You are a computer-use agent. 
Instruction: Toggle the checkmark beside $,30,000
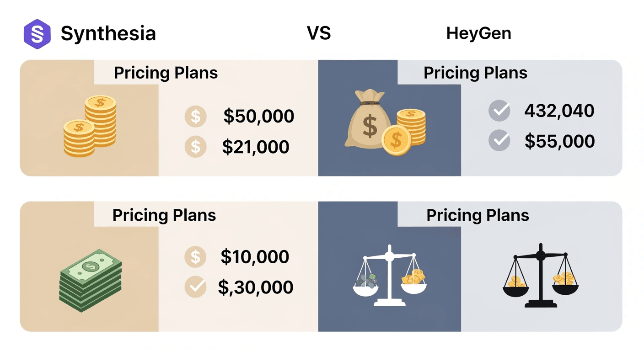(195, 287)
